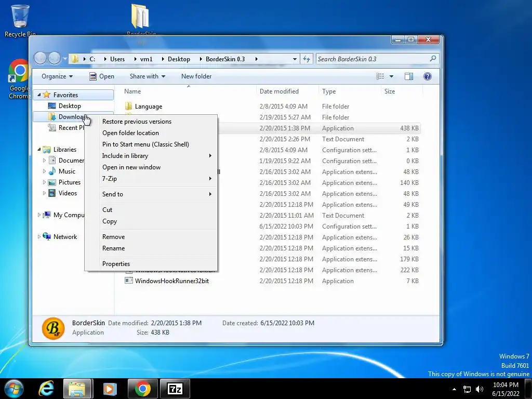Open 7-Zip from the taskbar
The height and width of the screenshot is (399, 532).
175,389
